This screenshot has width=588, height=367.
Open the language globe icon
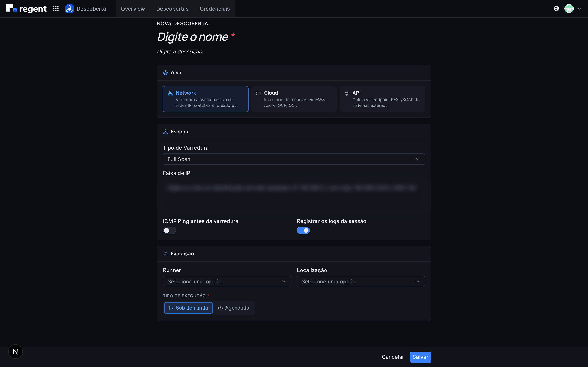click(556, 9)
